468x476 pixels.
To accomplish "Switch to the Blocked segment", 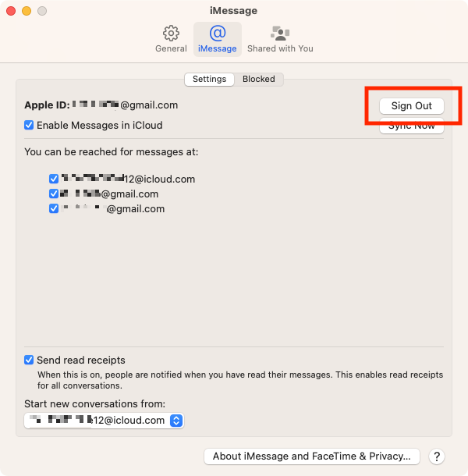I will point(259,80).
